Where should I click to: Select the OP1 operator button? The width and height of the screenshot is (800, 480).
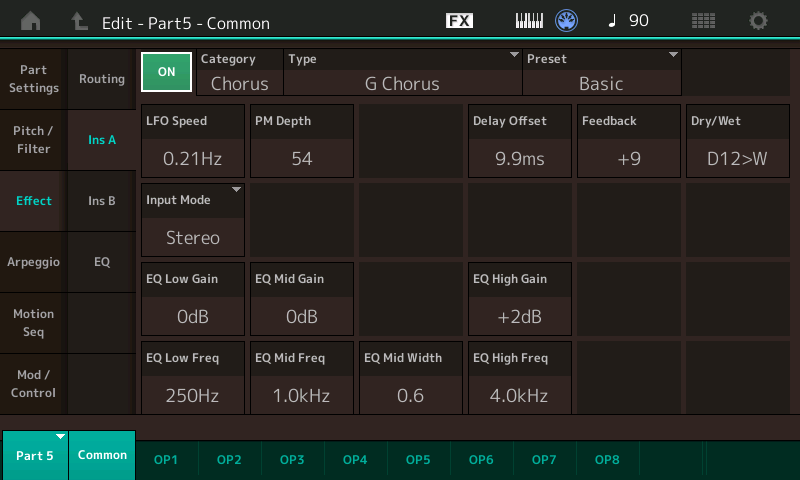point(166,459)
